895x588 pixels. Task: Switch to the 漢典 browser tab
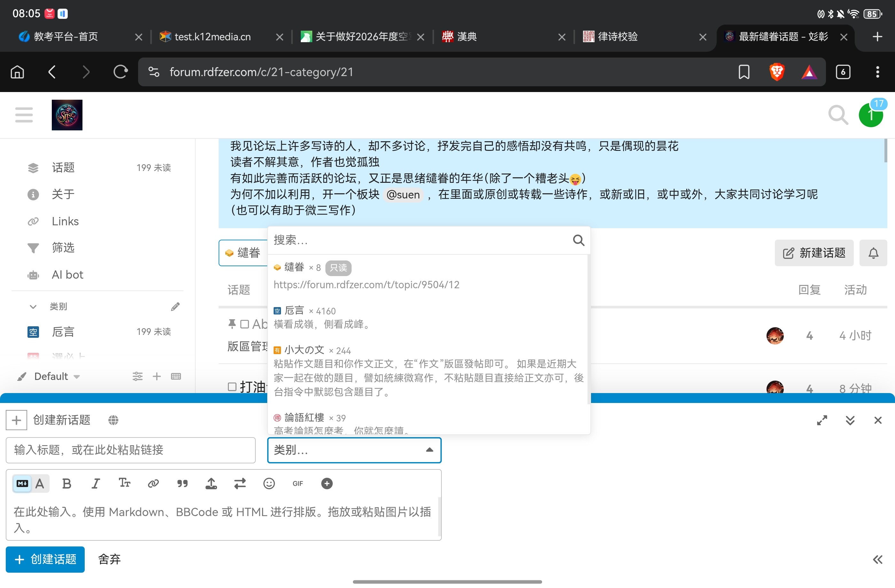pos(467,36)
